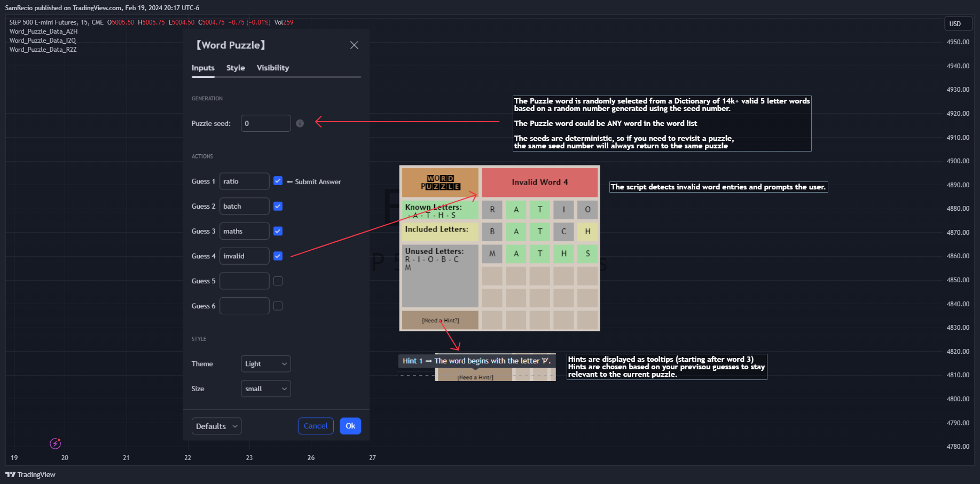Click the Word Puzzle logo tile

pos(440,183)
